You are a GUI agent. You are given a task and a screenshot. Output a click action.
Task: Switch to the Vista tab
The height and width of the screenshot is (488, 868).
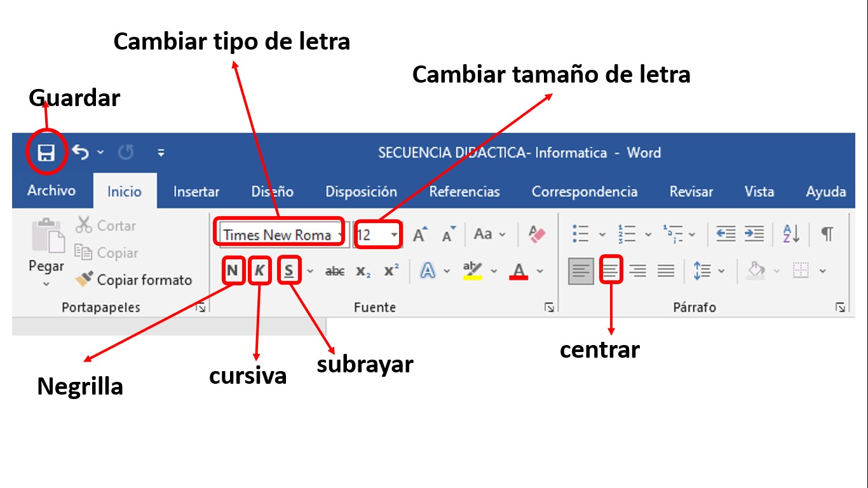tap(759, 191)
